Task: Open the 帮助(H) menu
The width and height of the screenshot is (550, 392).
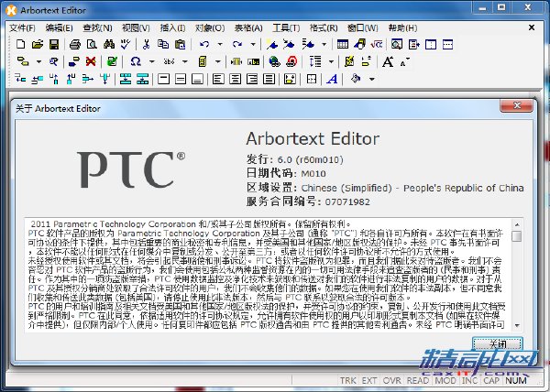Action: click(402, 28)
